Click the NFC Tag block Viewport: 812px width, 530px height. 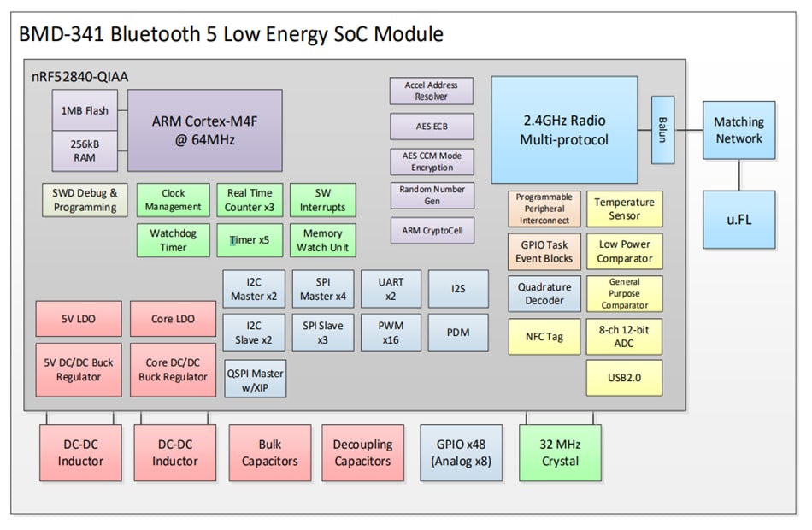point(545,337)
